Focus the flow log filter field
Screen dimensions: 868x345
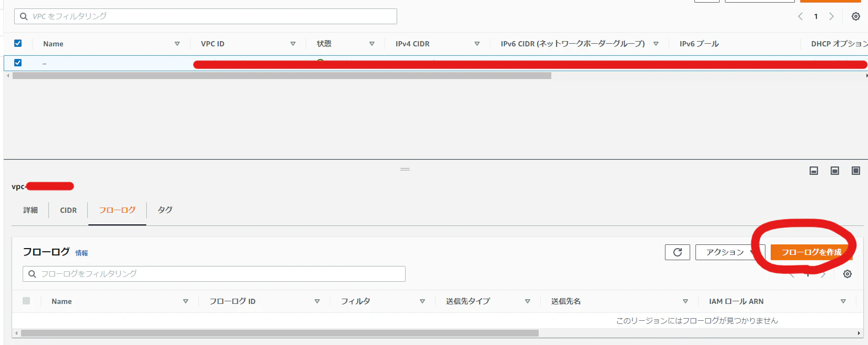coord(214,274)
